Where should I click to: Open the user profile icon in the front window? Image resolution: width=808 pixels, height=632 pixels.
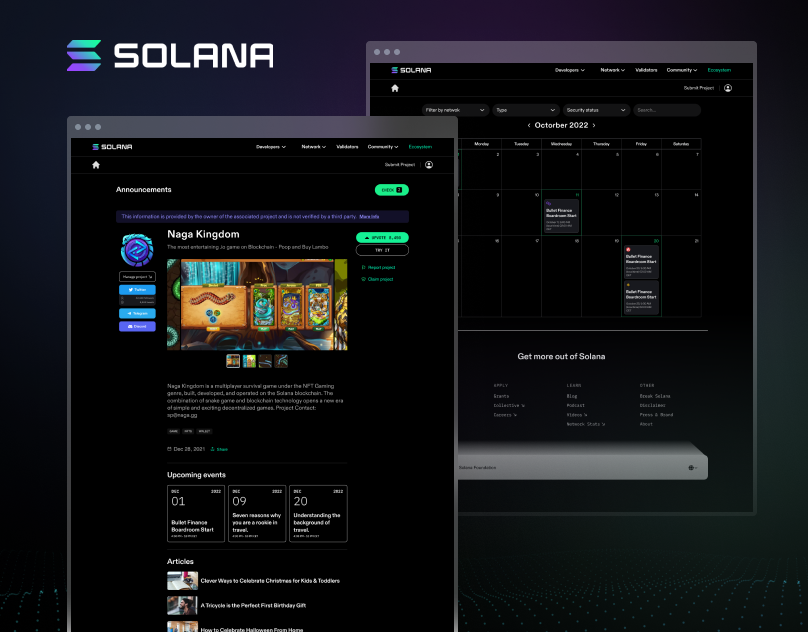pos(429,165)
